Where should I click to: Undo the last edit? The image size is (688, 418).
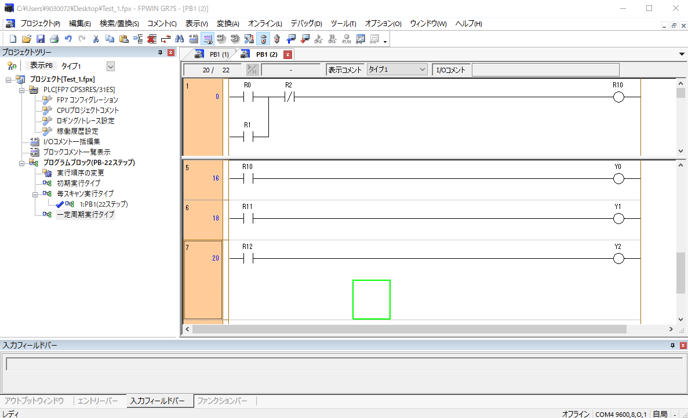[x=68, y=39]
